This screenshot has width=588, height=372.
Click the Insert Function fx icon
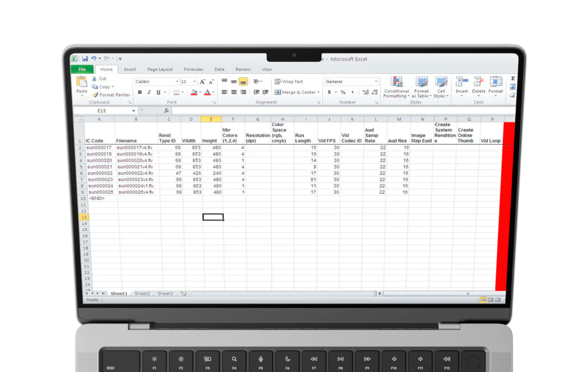point(166,111)
